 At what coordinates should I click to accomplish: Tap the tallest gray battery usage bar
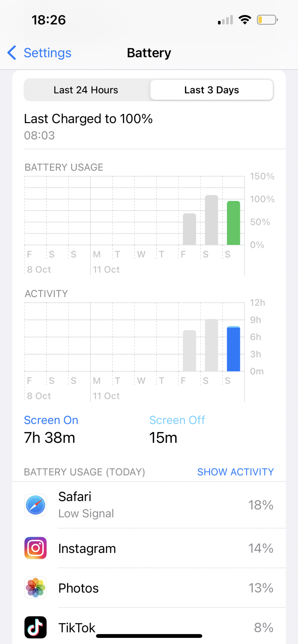click(x=211, y=220)
